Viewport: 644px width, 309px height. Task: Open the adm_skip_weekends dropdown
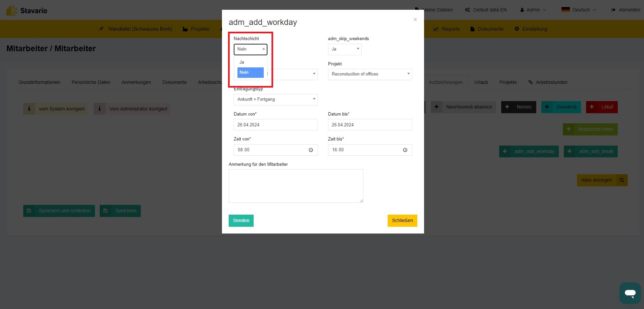(x=345, y=49)
